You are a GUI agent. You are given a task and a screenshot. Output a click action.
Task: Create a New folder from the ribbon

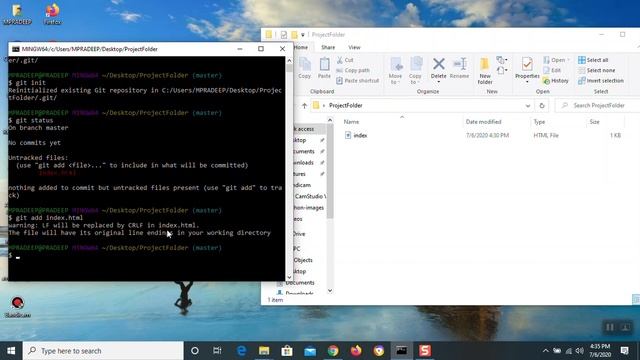485,71
